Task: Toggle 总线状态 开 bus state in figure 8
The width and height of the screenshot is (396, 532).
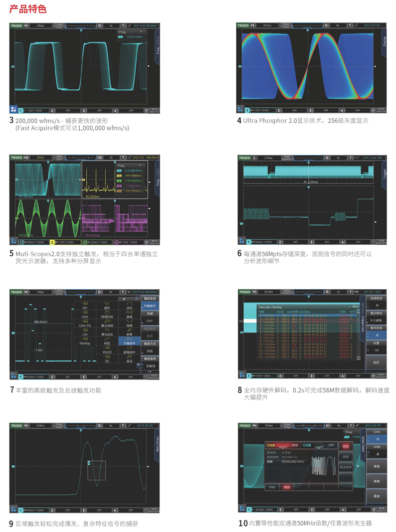Action: coord(376,302)
